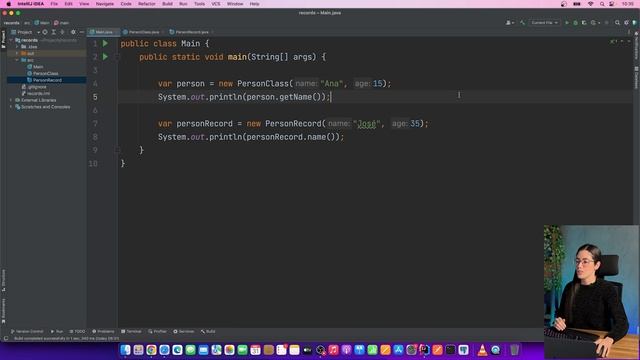
Task: Click the green Run button in toolbar
Action: click(567, 23)
